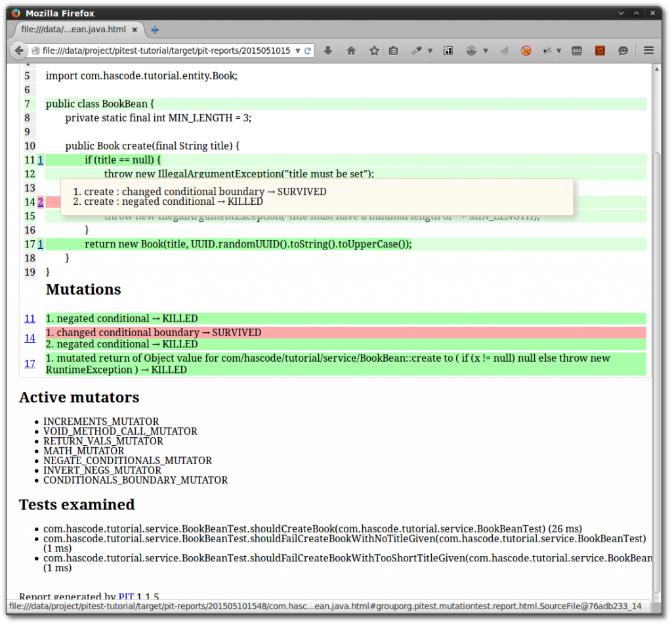Click line 14 mutation link
The height and width of the screenshot is (625, 672).
pyautogui.click(x=30, y=338)
